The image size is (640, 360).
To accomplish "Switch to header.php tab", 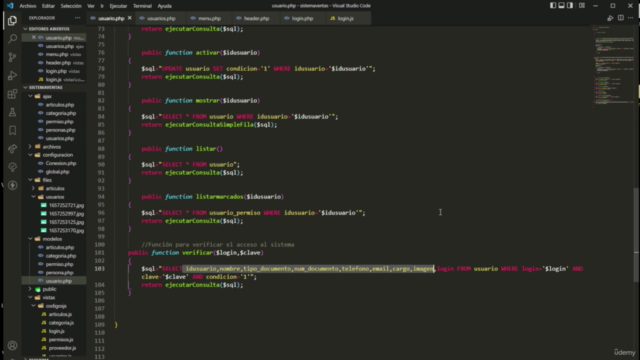I will (x=255, y=18).
